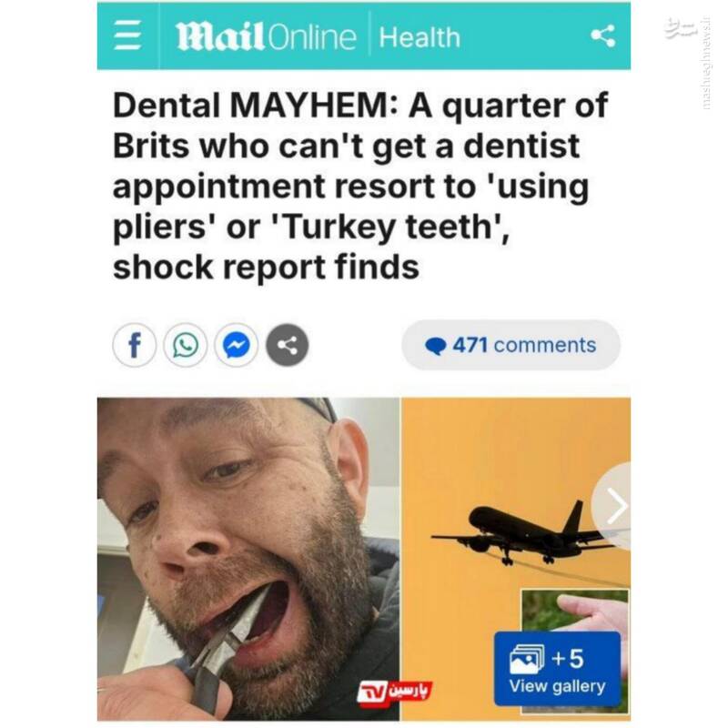This screenshot has width=728, height=728.
Task: Click the gallery pictures icon
Action: pyautogui.click(x=527, y=659)
